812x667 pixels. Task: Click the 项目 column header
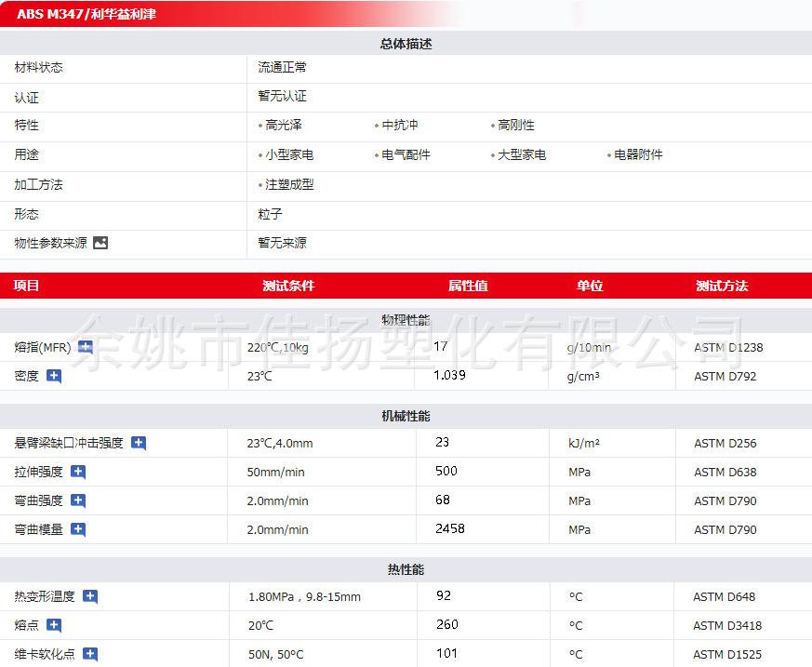[x=27, y=286]
